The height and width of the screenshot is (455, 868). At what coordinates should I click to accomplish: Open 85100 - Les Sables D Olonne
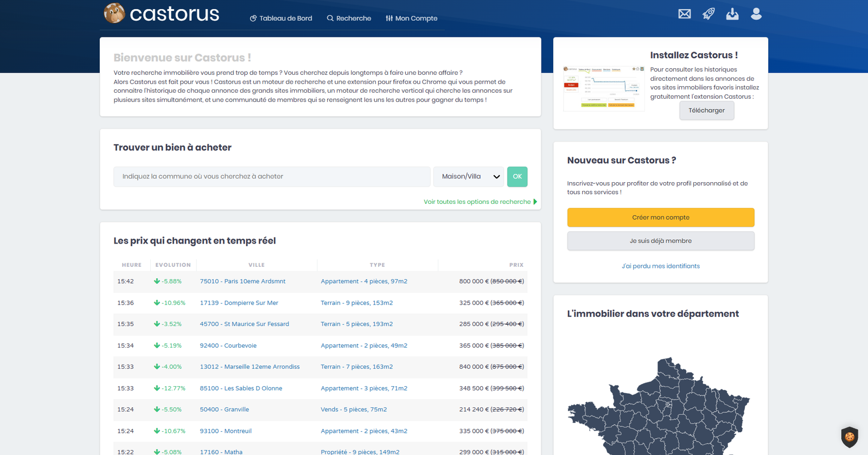click(x=241, y=388)
